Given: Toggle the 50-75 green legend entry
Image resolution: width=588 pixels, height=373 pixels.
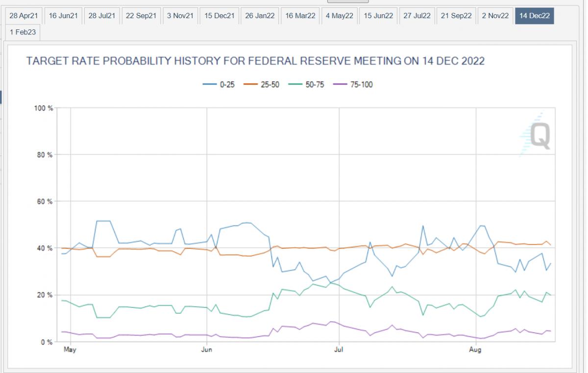Looking at the screenshot, I should [309, 85].
